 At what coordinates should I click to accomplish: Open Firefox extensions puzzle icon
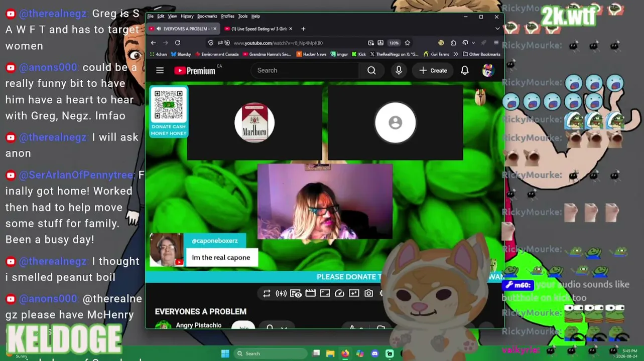[453, 43]
